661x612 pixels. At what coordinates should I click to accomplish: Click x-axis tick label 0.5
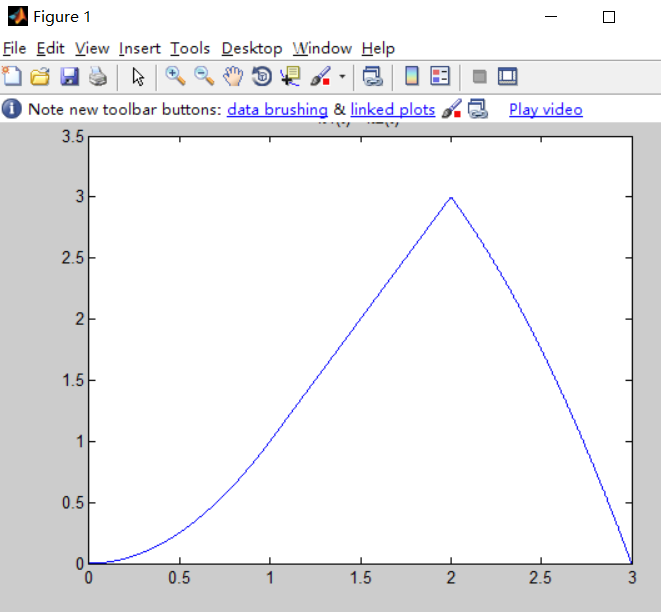tap(179, 577)
